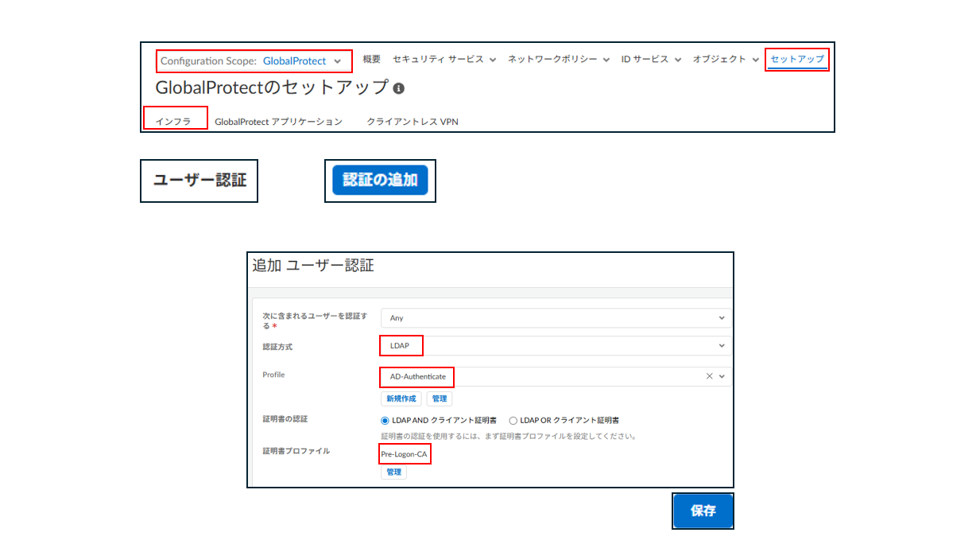Select the LDAP AND クライアント証明書 radio button

pyautogui.click(x=383, y=420)
